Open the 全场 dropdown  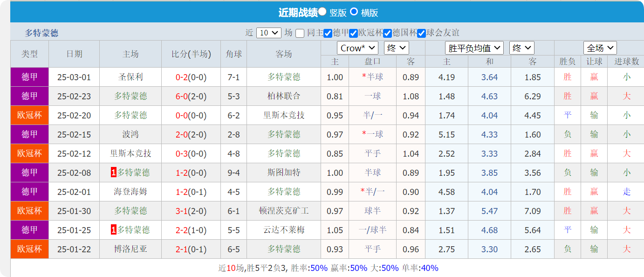(x=601, y=48)
